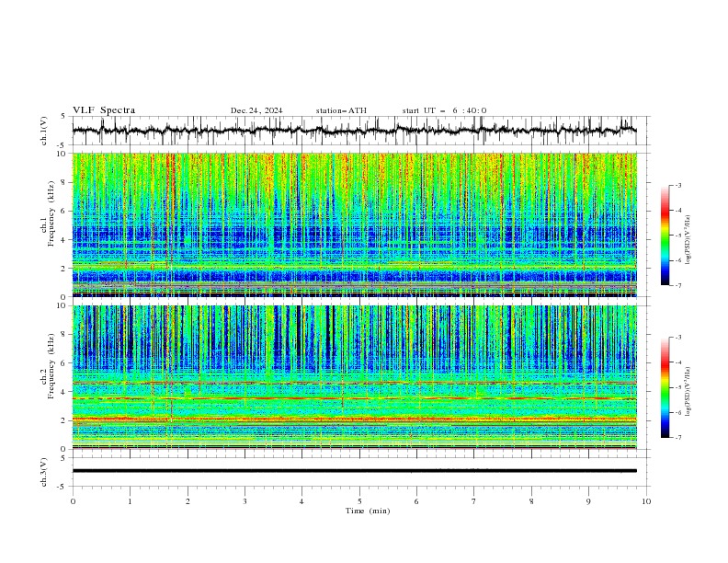The height and width of the screenshot is (563, 728).
Task: Click time axis tick label '2'
Action: pyautogui.click(x=188, y=501)
